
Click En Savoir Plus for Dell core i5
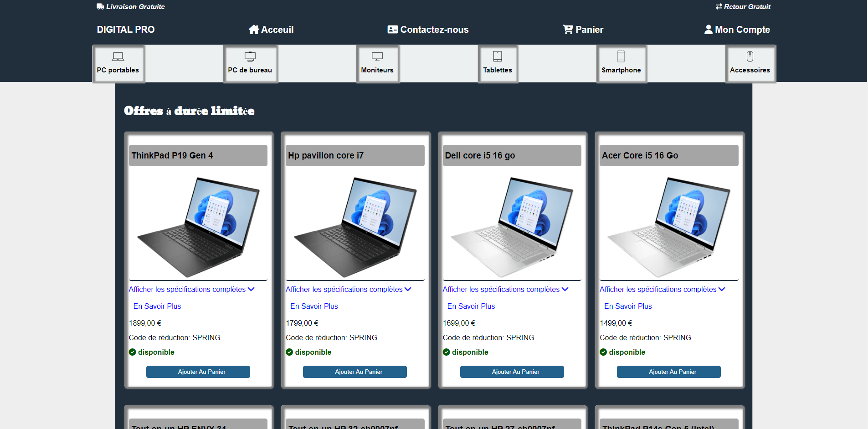(x=471, y=306)
